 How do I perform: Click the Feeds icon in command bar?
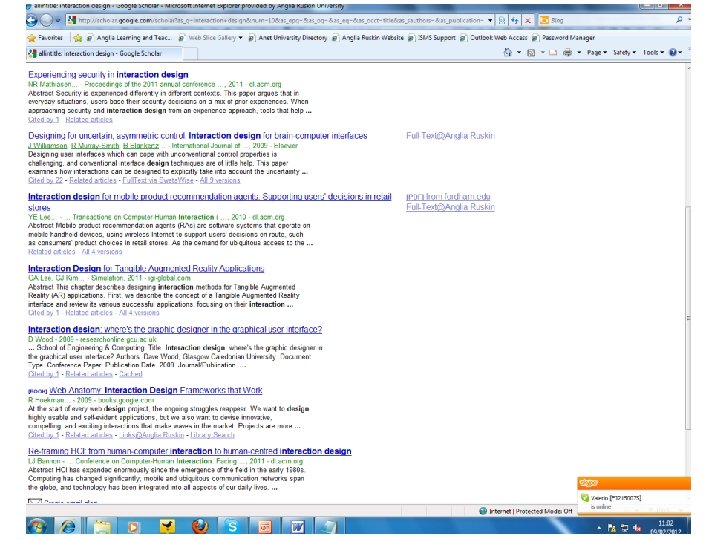point(531,52)
